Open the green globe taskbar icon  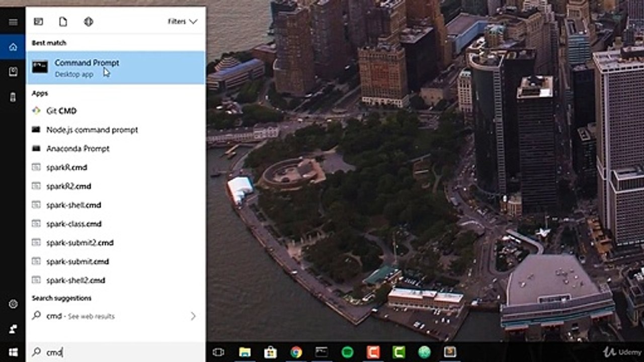click(425, 352)
